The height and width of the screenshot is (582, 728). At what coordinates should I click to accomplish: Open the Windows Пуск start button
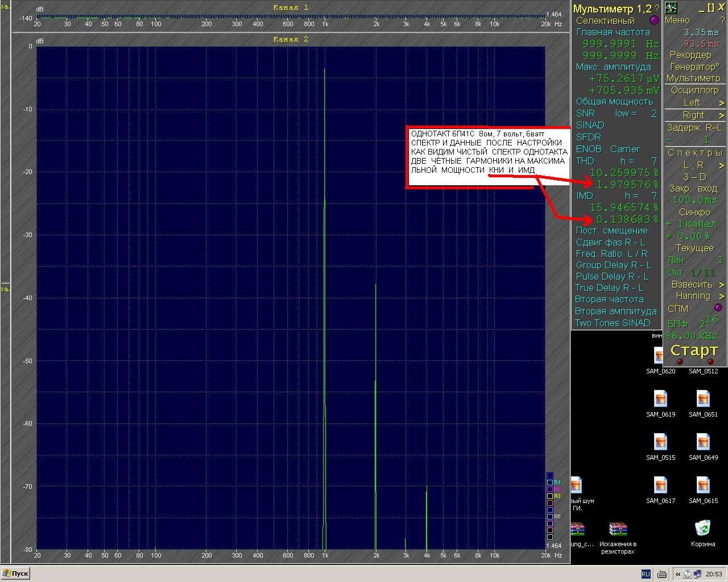[x=15, y=573]
